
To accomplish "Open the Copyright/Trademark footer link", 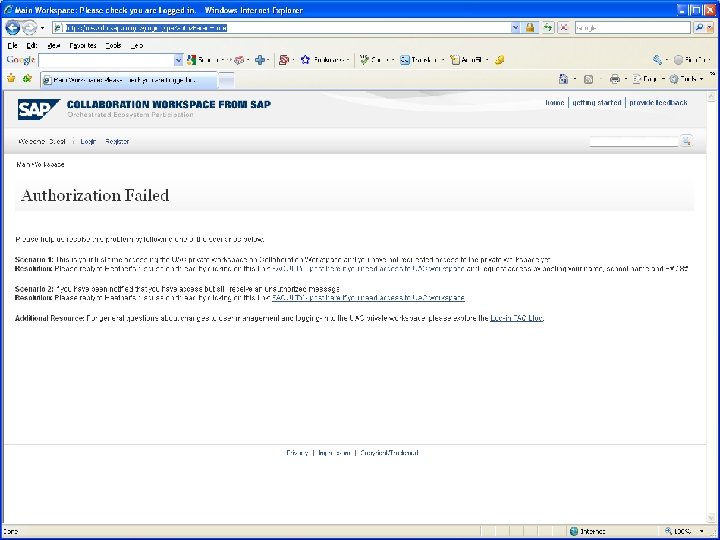I will (x=389, y=453).
